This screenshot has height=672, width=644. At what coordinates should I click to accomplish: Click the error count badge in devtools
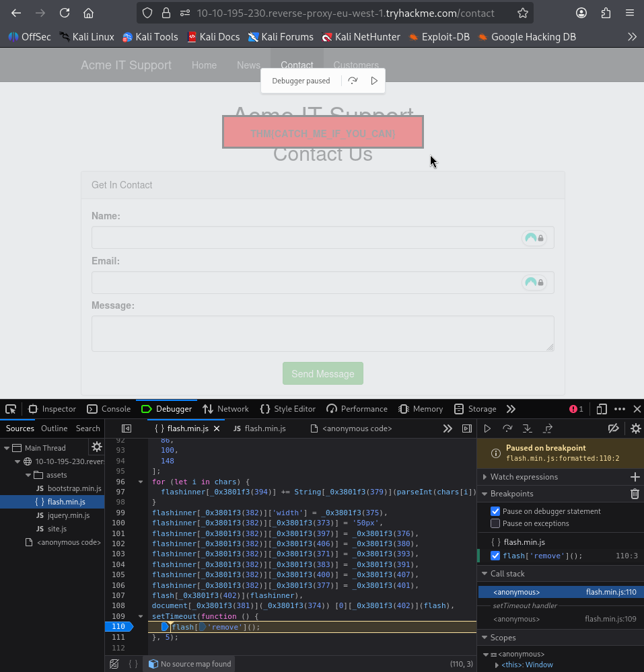click(x=576, y=409)
